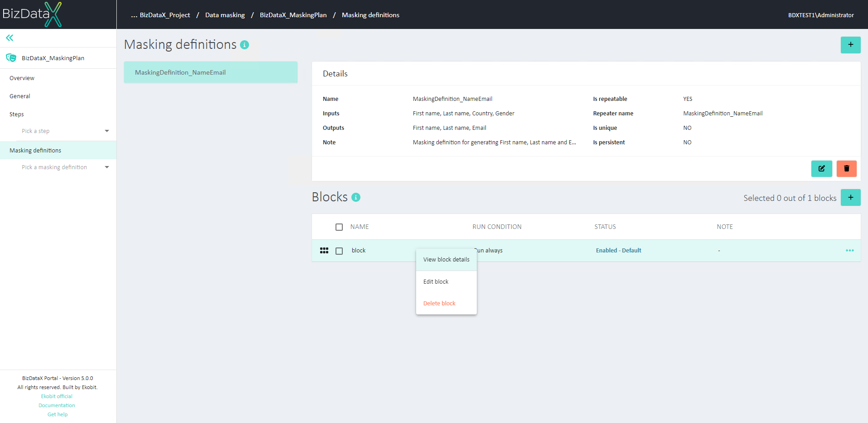This screenshot has width=868, height=423.
Task: Click the Enabled - Default status
Action: [619, 251]
